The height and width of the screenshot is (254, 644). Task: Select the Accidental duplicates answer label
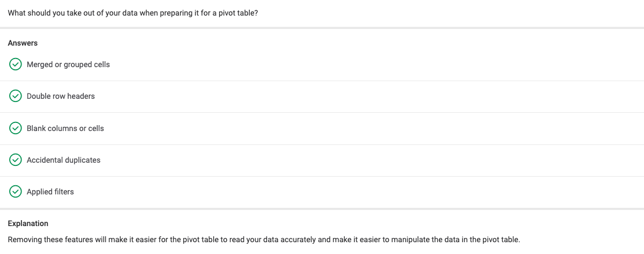pos(64,159)
